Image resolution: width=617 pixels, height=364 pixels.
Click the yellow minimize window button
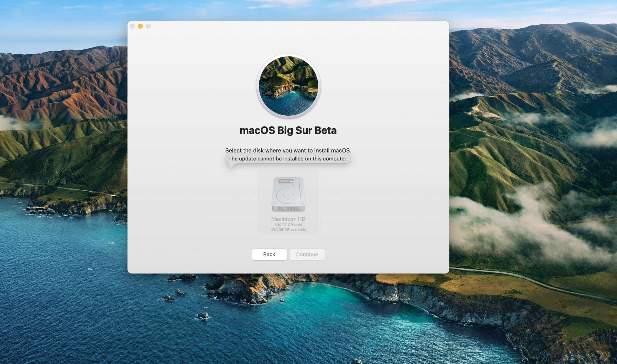click(140, 26)
